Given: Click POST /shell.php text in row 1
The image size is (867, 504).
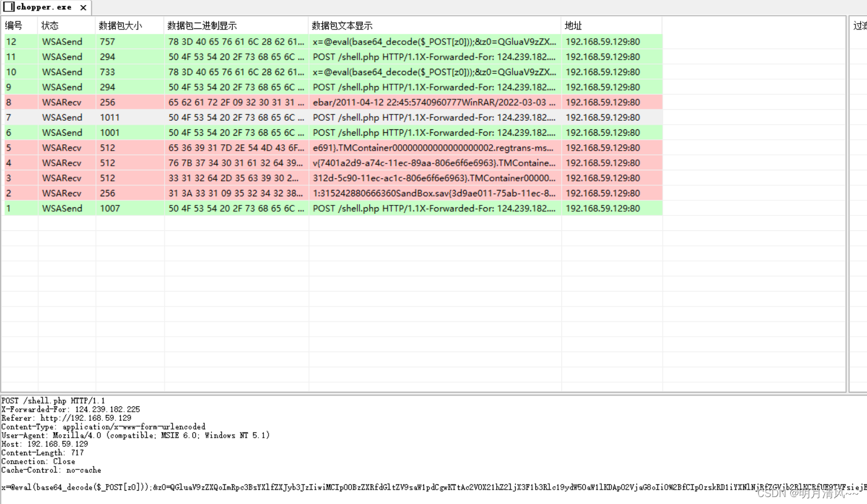Looking at the screenshot, I should click(x=434, y=208).
